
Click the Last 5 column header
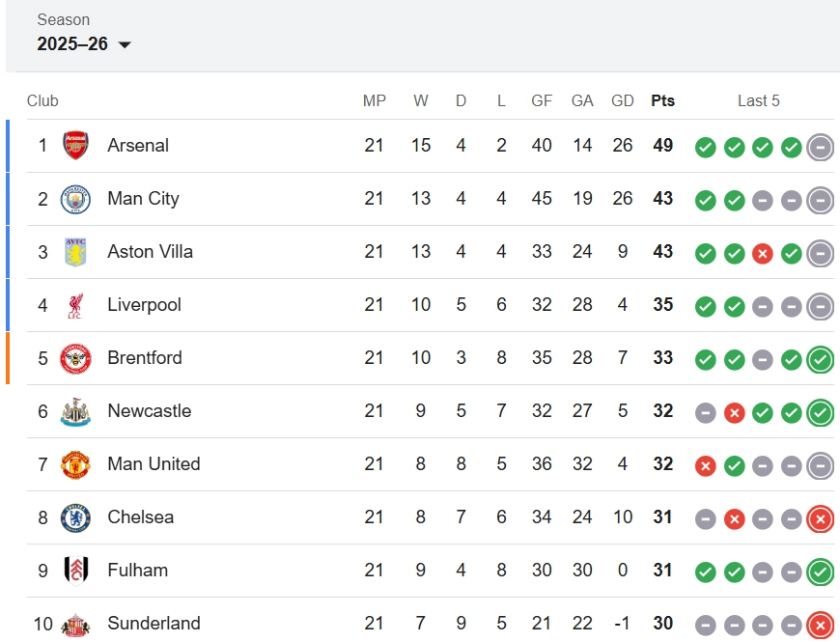(758, 101)
